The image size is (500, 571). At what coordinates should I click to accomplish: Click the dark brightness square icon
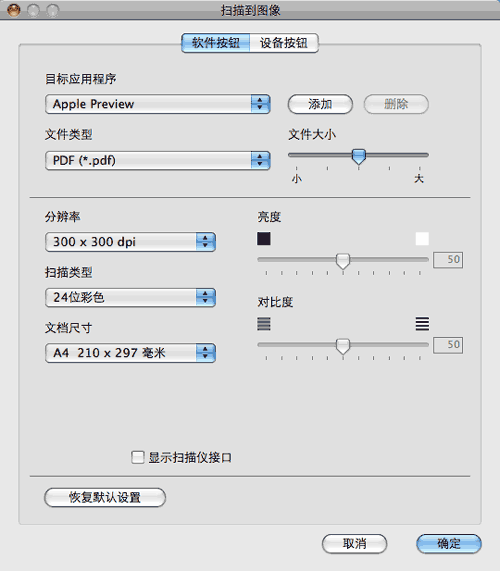point(264,239)
